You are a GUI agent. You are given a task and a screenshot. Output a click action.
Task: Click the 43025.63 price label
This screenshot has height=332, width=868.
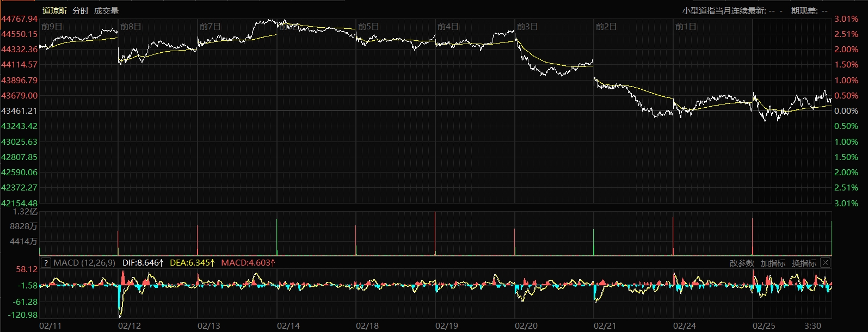[19, 142]
